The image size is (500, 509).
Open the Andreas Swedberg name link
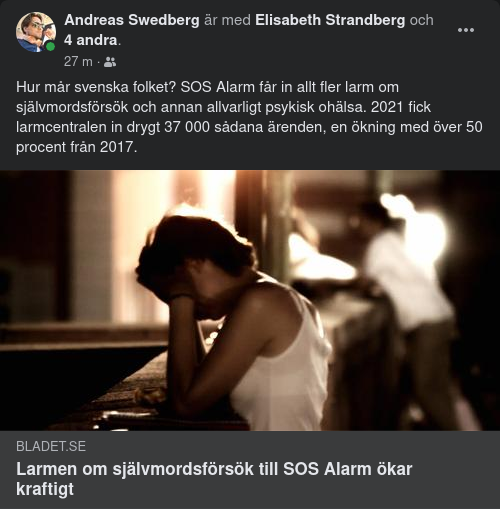click(x=132, y=20)
